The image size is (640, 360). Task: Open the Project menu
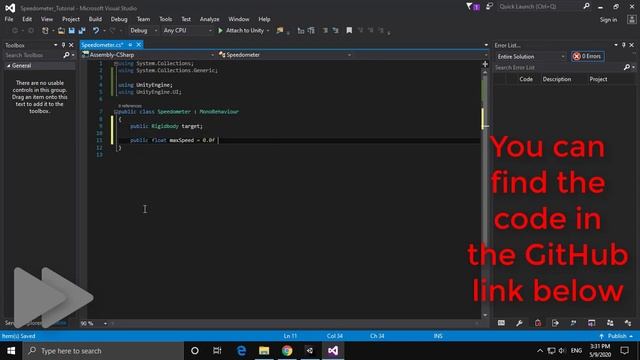(71, 19)
